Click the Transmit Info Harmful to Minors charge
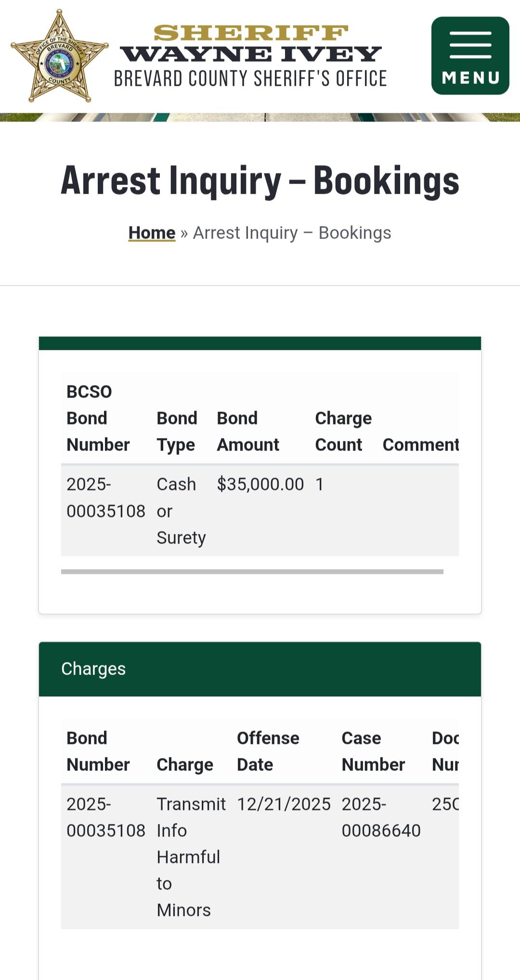520x980 pixels. point(190,857)
